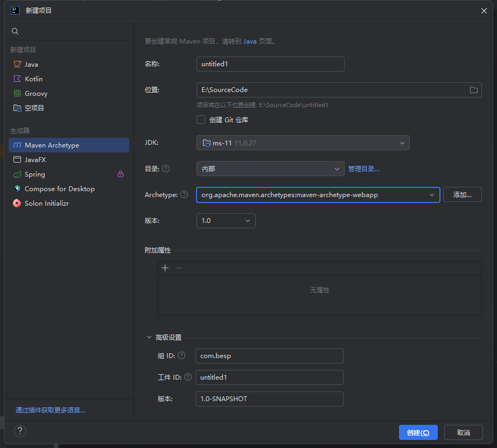This screenshot has width=497, height=448.
Task: Click the search magnifier icon in sidebar
Action: 15,31
